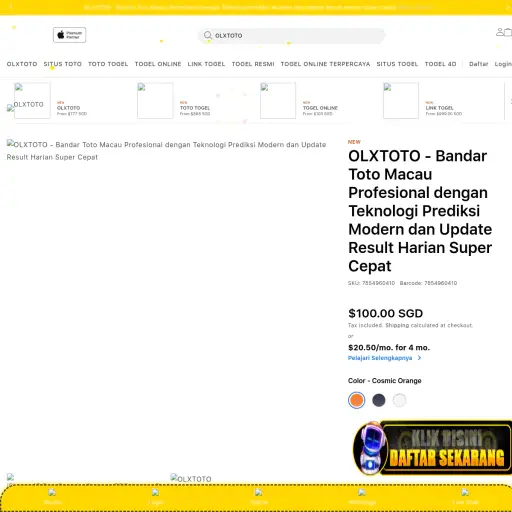Open the TOTO TOGEL product thumbnail
This screenshot has height=512, width=512.
pos(155,101)
